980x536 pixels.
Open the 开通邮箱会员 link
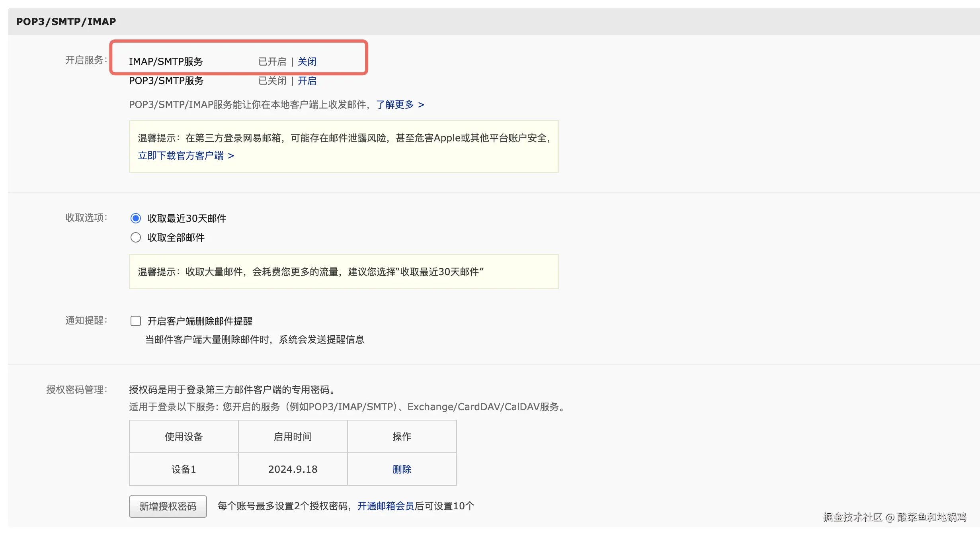pos(386,506)
